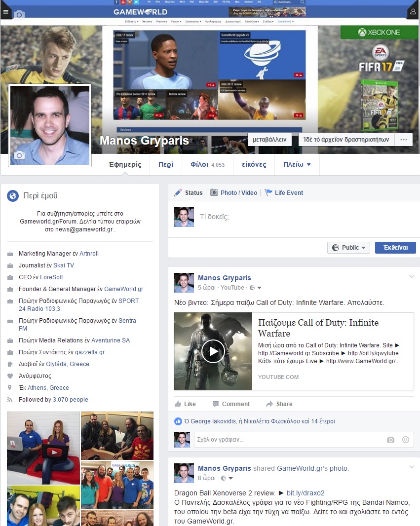Open the gazzetta.gr link
420x526 pixels.
pos(90,352)
